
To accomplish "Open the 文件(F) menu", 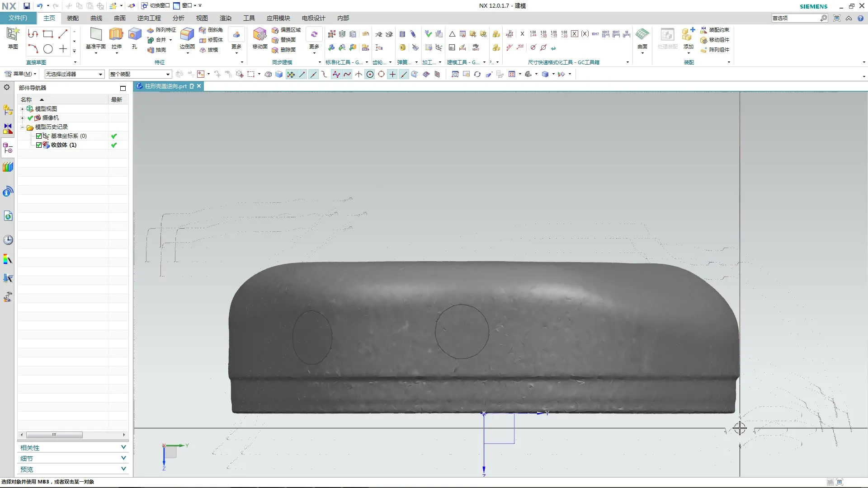I will pos(18,18).
